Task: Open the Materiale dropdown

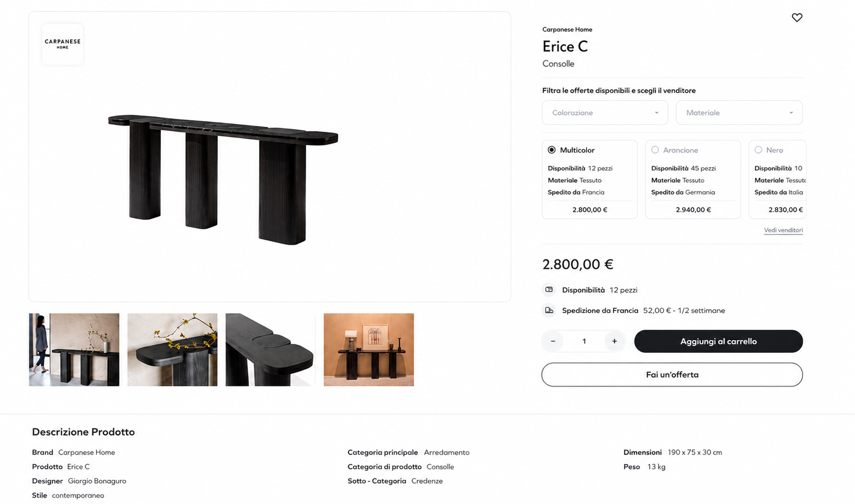Action: [x=739, y=113]
